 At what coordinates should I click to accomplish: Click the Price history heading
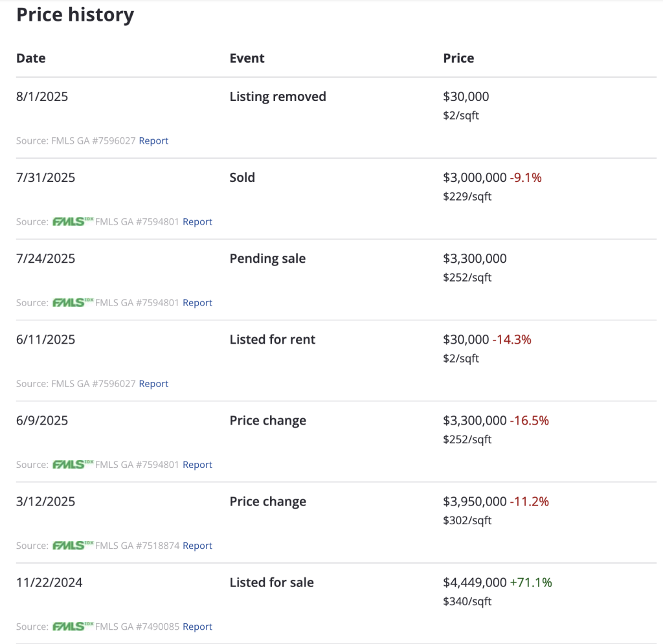pos(75,15)
